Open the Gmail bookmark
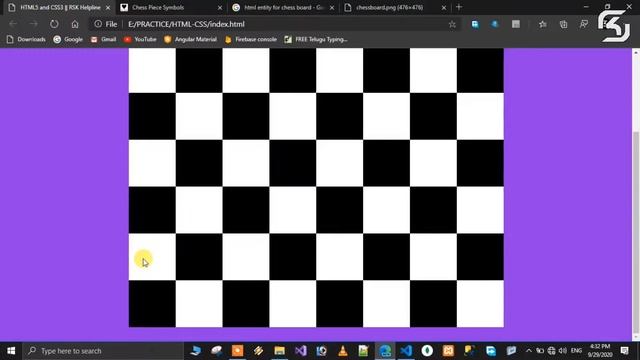Image resolution: width=640 pixels, height=360 pixels. pos(104,39)
